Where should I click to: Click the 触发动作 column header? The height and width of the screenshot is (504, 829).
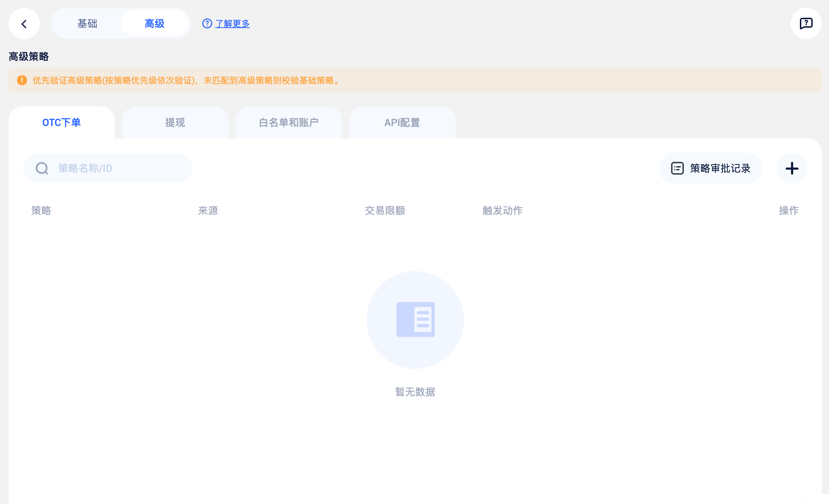502,210
